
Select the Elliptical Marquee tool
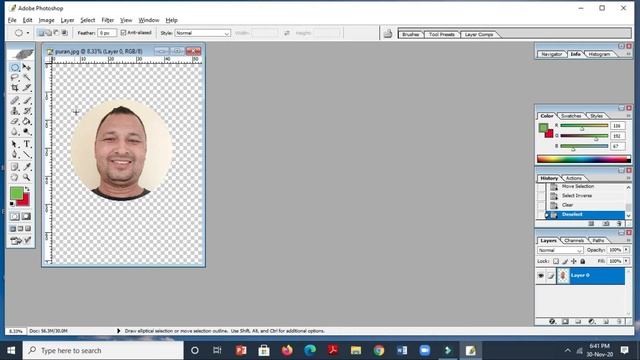pyautogui.click(x=15, y=67)
